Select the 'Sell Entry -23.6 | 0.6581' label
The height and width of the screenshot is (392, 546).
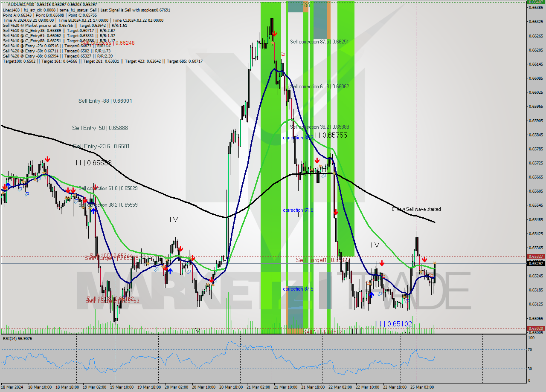(x=101, y=146)
